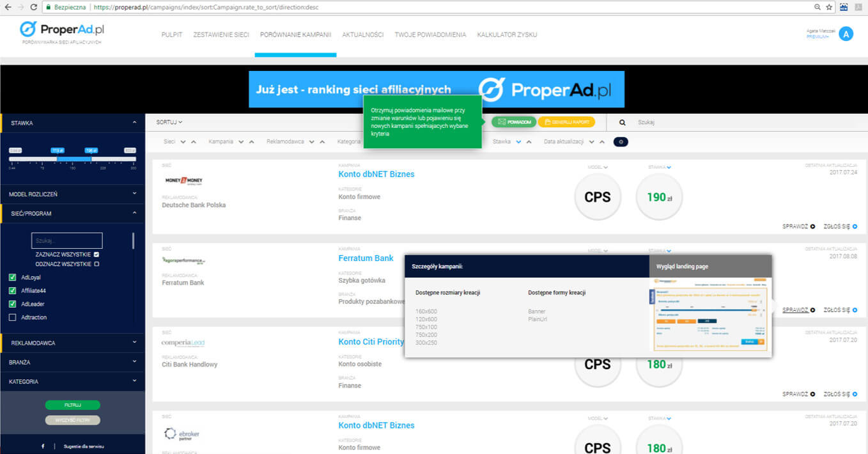Sort Sieci ascending with the up arrow
868x454 pixels.
click(x=193, y=142)
